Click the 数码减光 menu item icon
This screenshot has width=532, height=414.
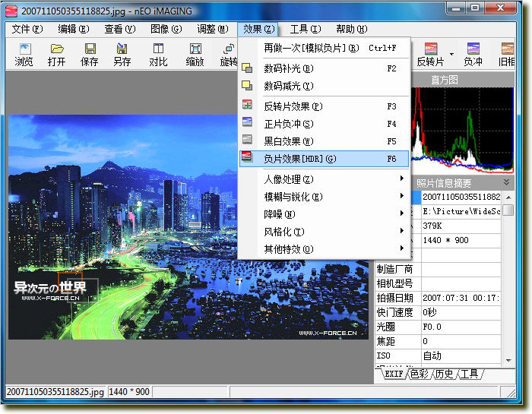point(247,85)
